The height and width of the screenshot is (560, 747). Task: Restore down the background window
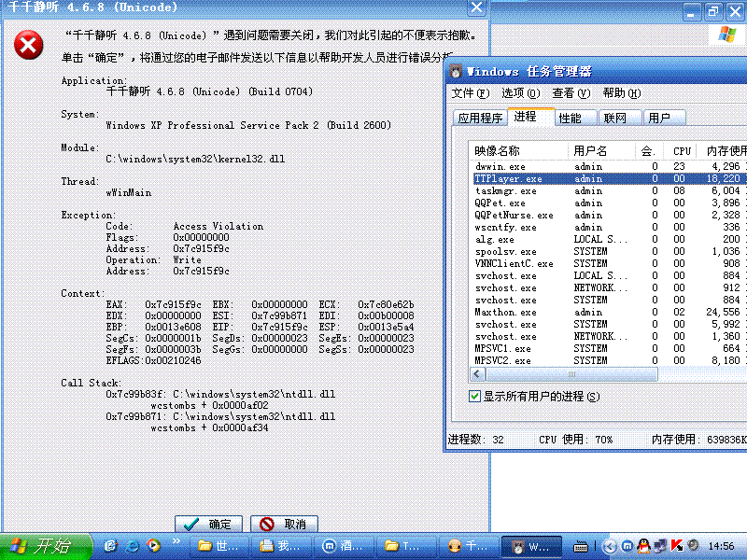713,11
